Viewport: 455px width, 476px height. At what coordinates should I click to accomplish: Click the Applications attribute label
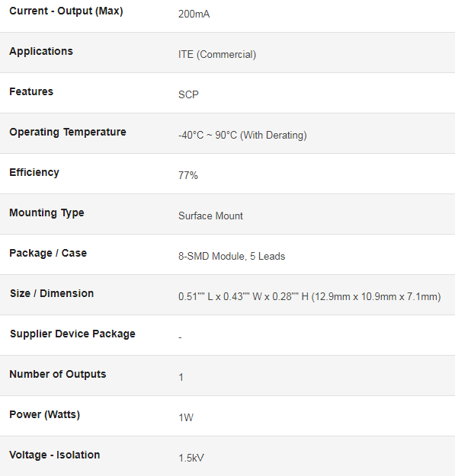41,51
